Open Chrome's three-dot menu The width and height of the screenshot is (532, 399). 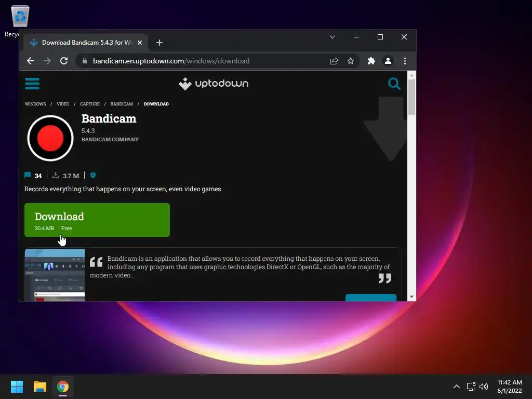pyautogui.click(x=405, y=61)
